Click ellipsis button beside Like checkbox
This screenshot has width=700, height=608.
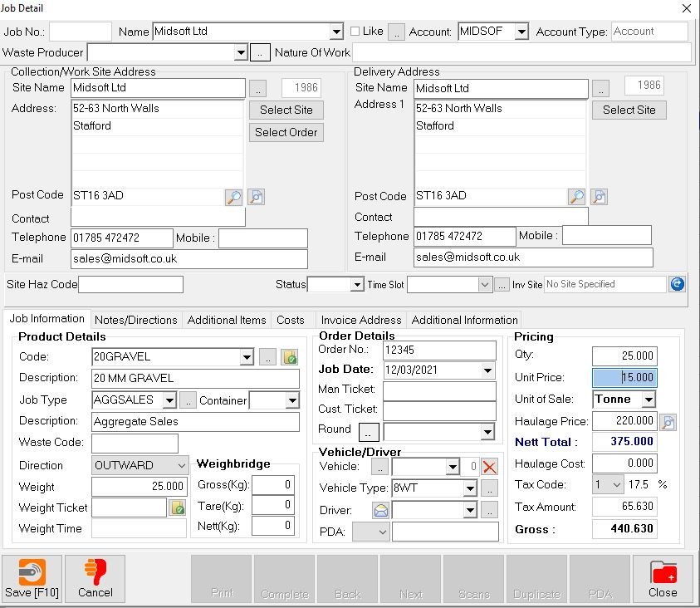396,32
